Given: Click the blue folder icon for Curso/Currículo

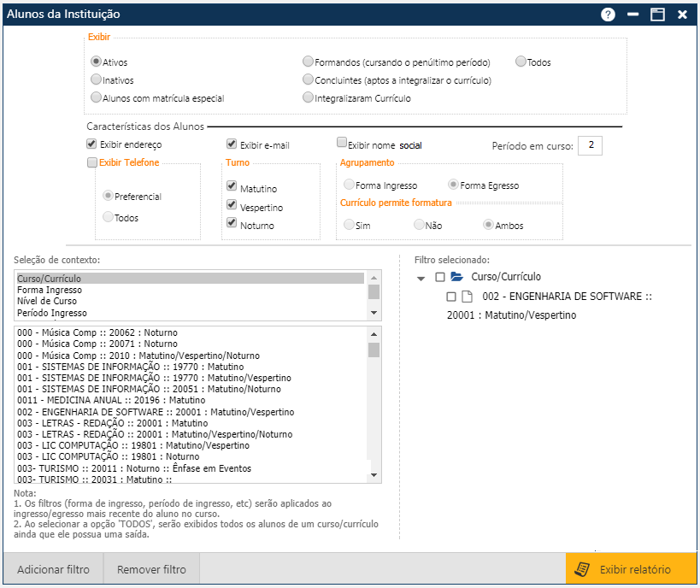Looking at the screenshot, I should (456, 277).
